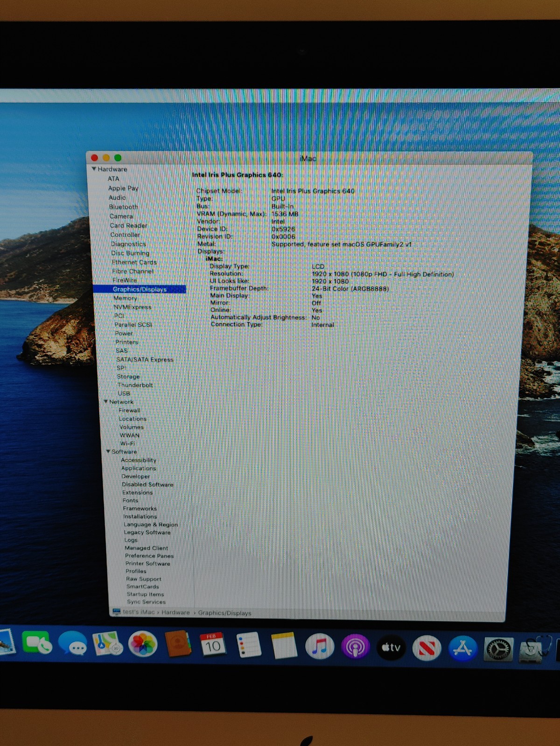Launch the Messages app in dock
Image resolution: width=560 pixels, height=746 pixels.
72,644
